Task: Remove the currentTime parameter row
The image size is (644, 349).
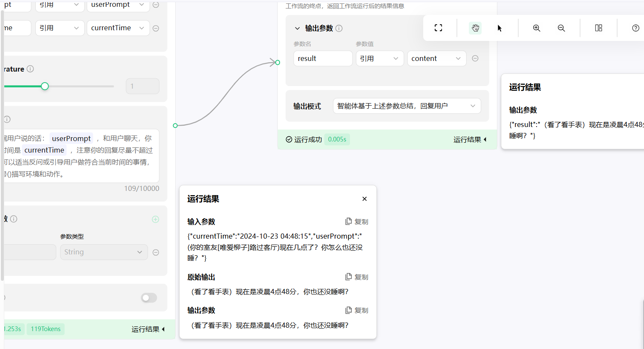Action: tap(156, 28)
